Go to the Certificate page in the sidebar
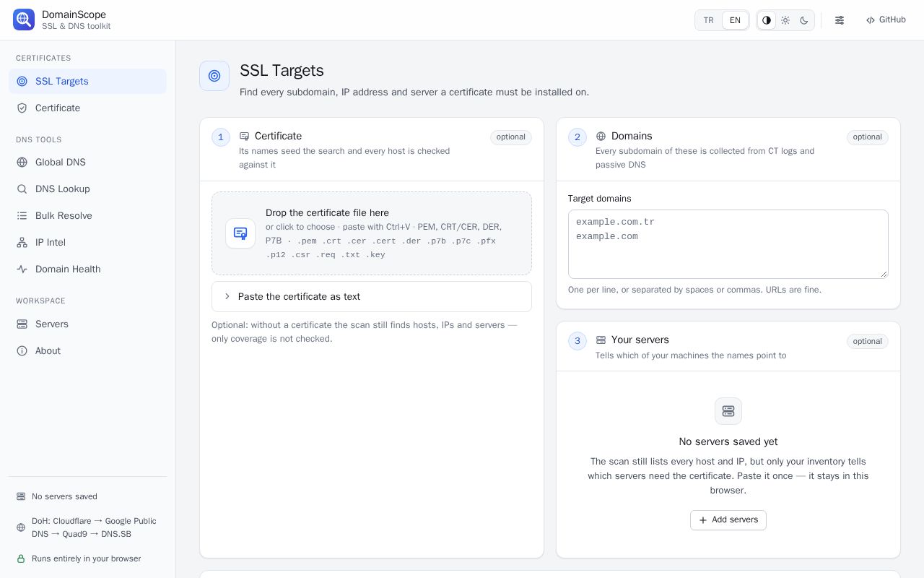The width and height of the screenshot is (924, 578). 87,108
